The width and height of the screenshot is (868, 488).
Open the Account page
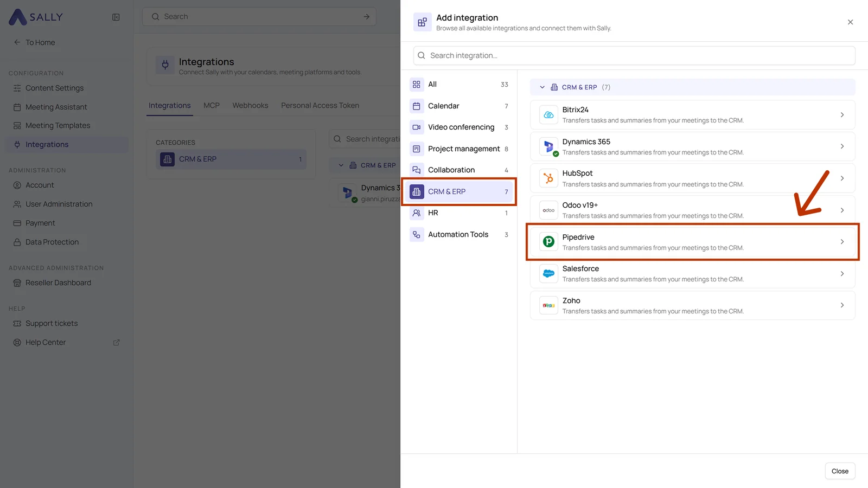40,185
